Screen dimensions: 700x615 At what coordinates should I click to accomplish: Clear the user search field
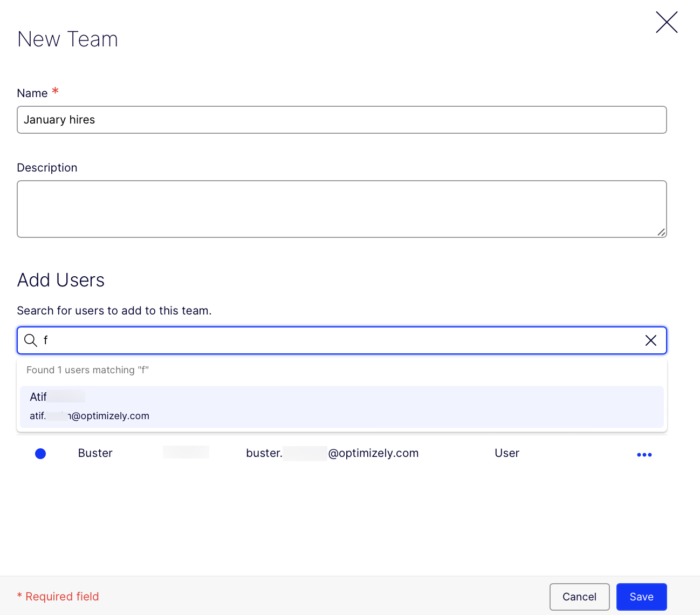651,340
